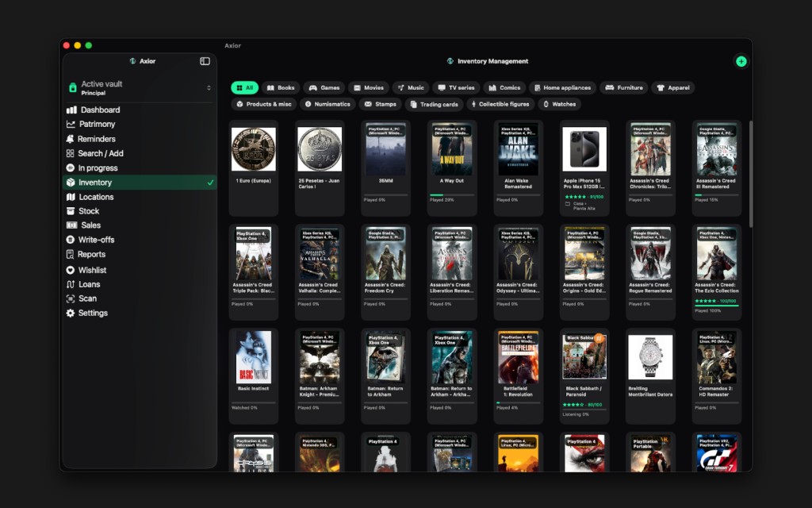812x508 pixels.
Task: Click A Way Out played progress bar
Action: 452,195
